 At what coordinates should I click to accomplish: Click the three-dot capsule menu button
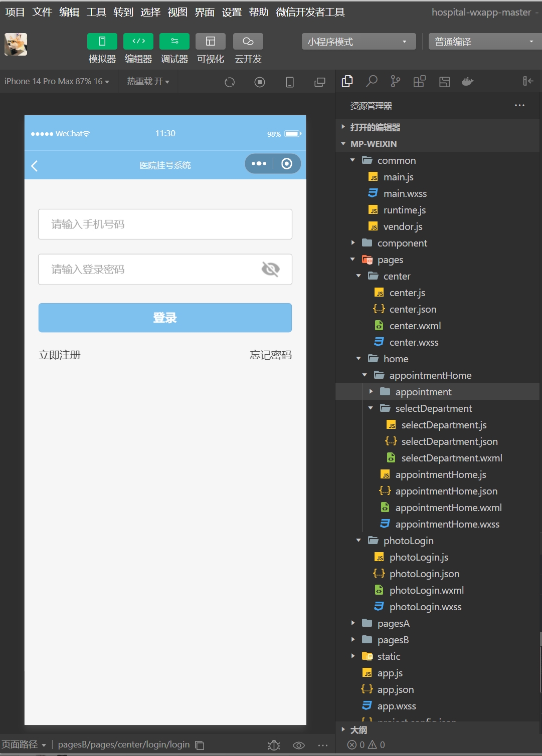(259, 164)
